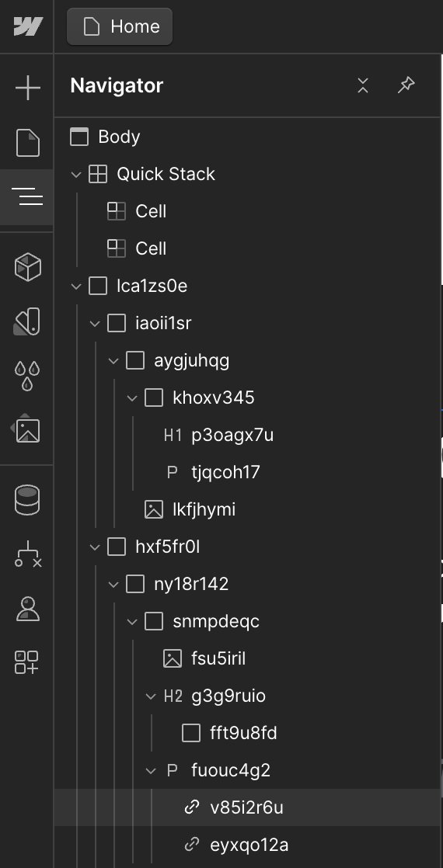
Task: Open the Pages panel icon
Action: click(27, 143)
